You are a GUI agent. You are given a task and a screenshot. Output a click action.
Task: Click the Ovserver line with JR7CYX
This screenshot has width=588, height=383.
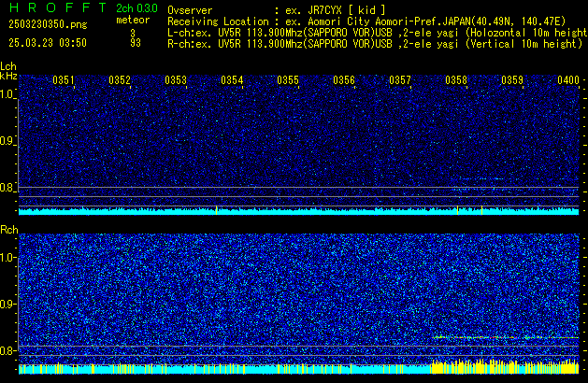277,10
